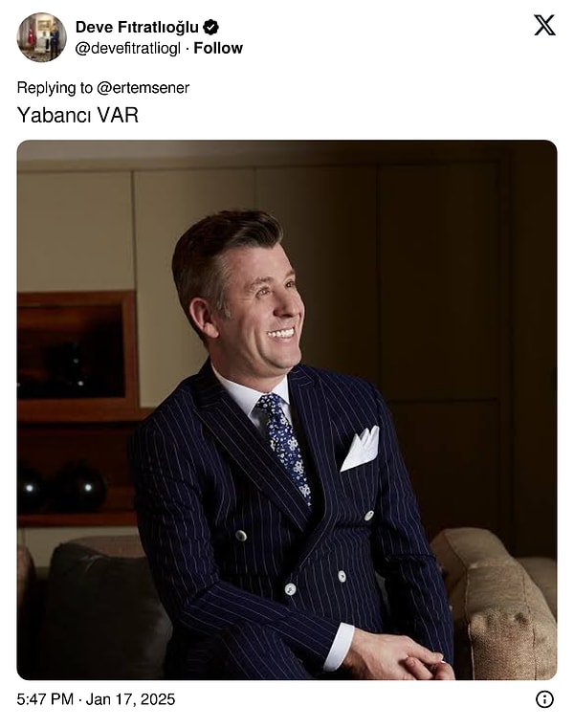Open Deve Fıtratlıoğlu's profile avatar
Image resolution: width=574 pixels, height=728 pixels.
pos(41,37)
